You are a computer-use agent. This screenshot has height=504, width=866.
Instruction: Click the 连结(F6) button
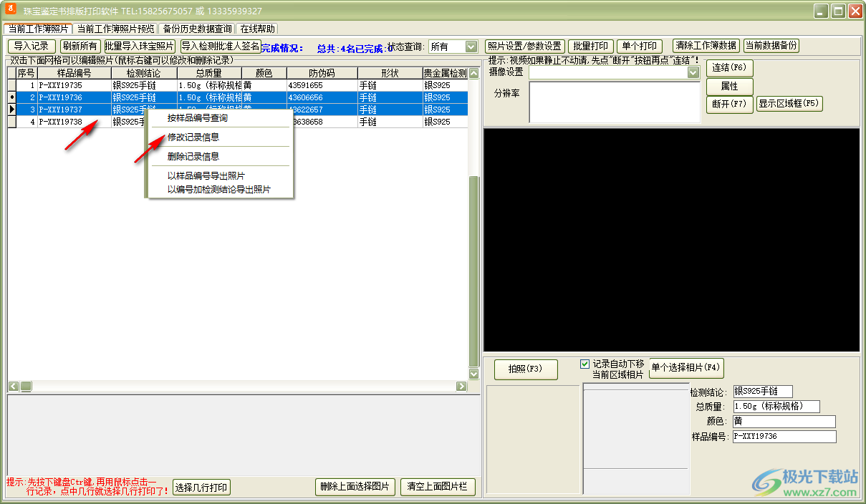[x=729, y=68]
